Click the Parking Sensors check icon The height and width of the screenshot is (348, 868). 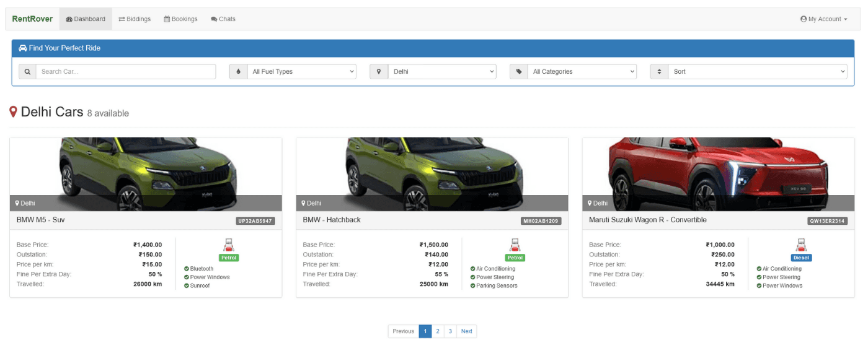click(473, 285)
